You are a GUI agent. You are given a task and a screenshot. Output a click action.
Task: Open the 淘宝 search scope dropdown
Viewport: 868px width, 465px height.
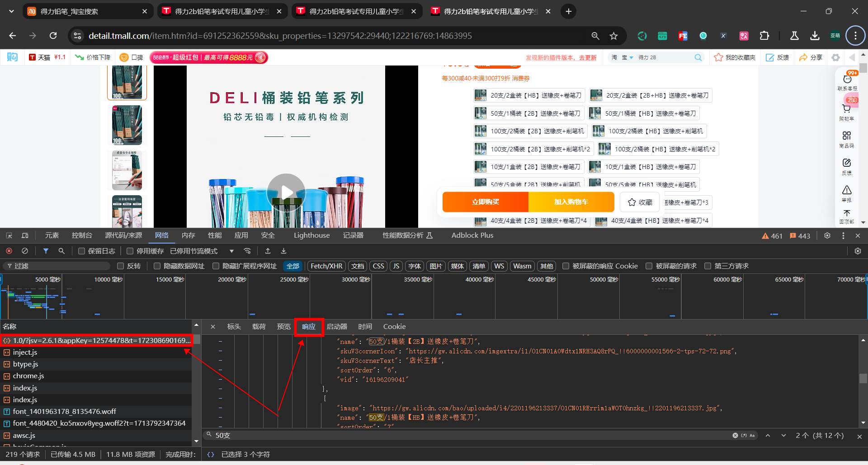623,57
